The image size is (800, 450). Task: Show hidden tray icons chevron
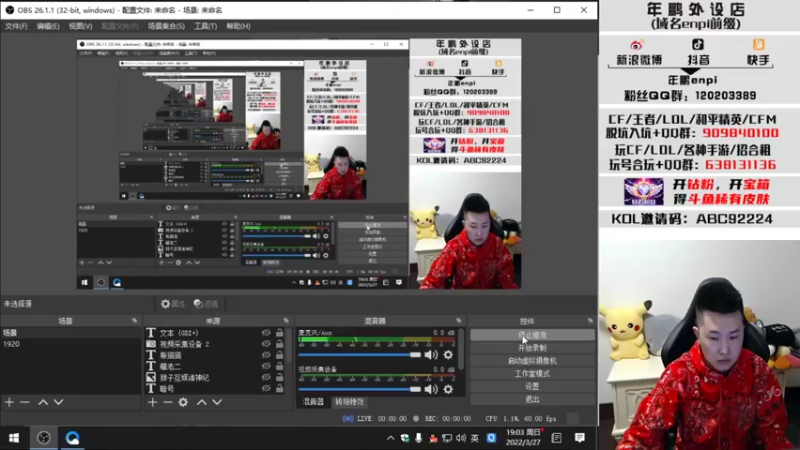[390, 438]
